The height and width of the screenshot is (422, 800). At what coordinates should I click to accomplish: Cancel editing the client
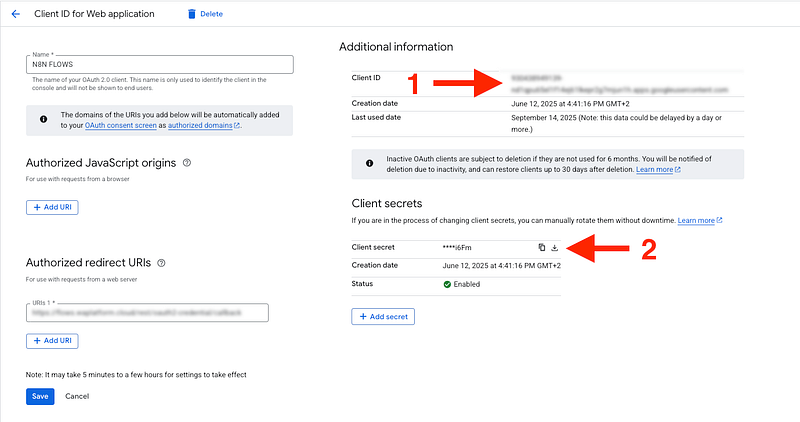coord(77,396)
